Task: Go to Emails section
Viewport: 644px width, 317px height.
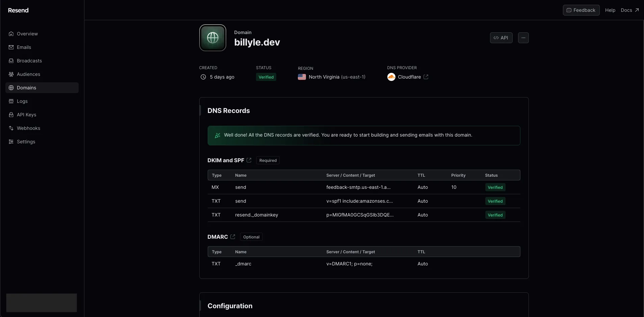Action: pyautogui.click(x=42, y=47)
